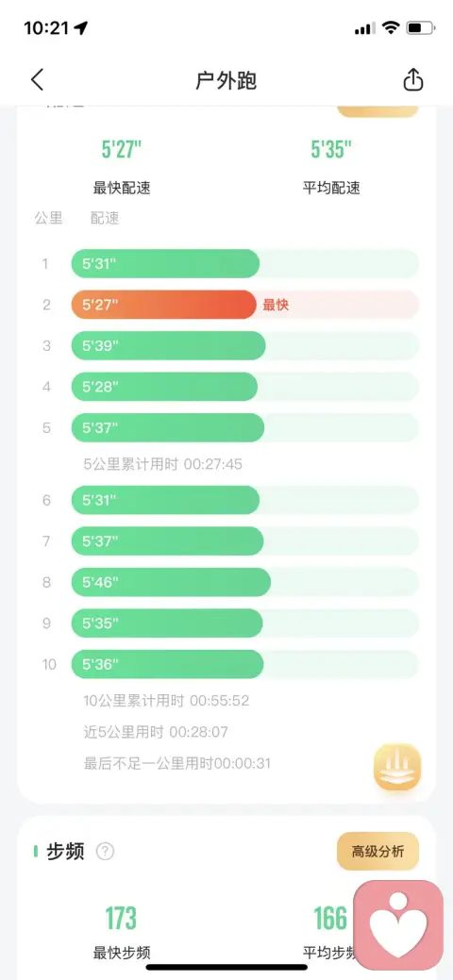Open the share icon at top right

pos(413,80)
